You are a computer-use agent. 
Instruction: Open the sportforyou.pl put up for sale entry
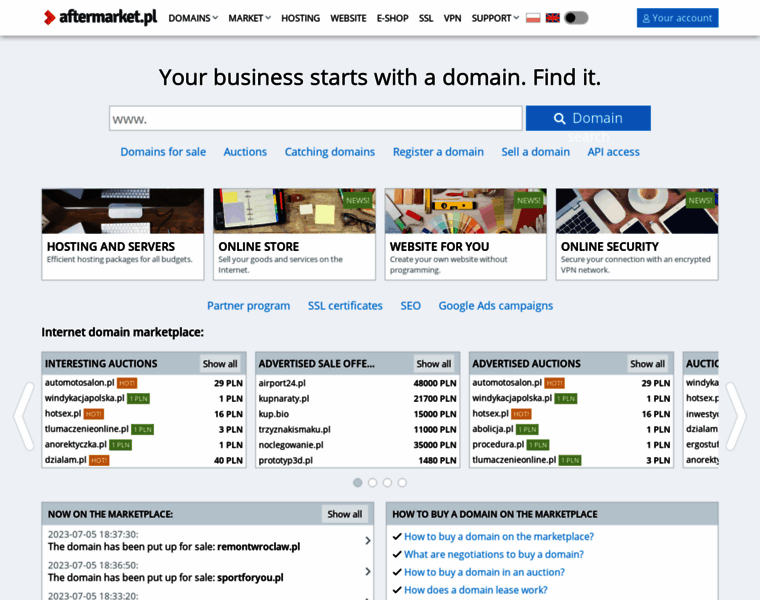208,572
